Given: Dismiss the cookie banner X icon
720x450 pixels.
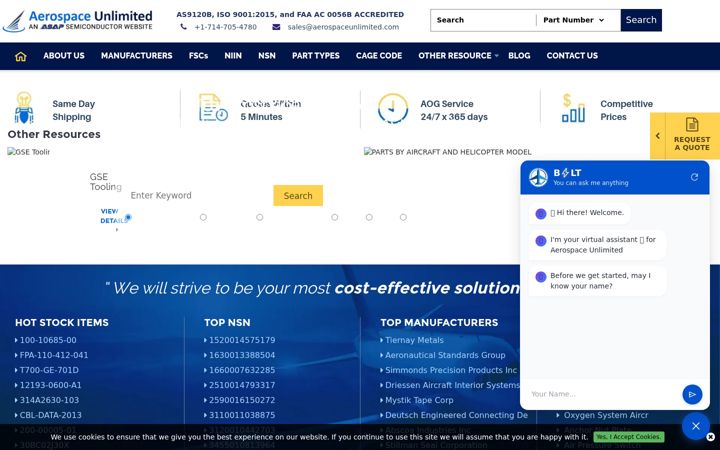Looking at the screenshot, I should click(710, 437).
